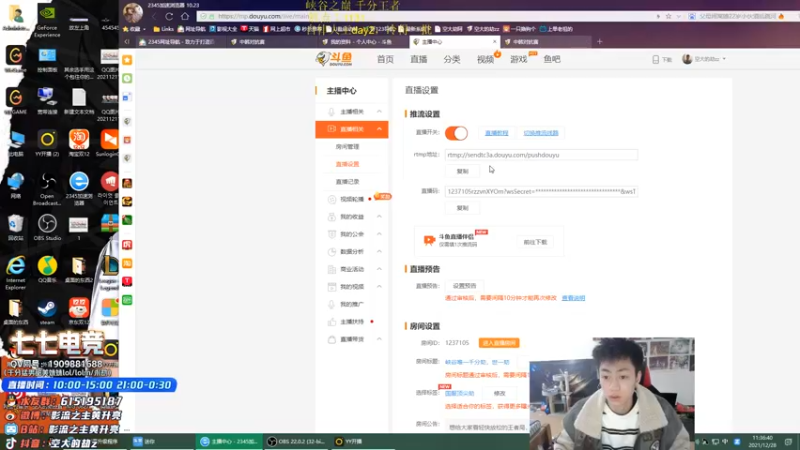The height and width of the screenshot is (450, 800).
Task: Expand the 数据分析 sidebar section chevron
Action: click(x=379, y=252)
